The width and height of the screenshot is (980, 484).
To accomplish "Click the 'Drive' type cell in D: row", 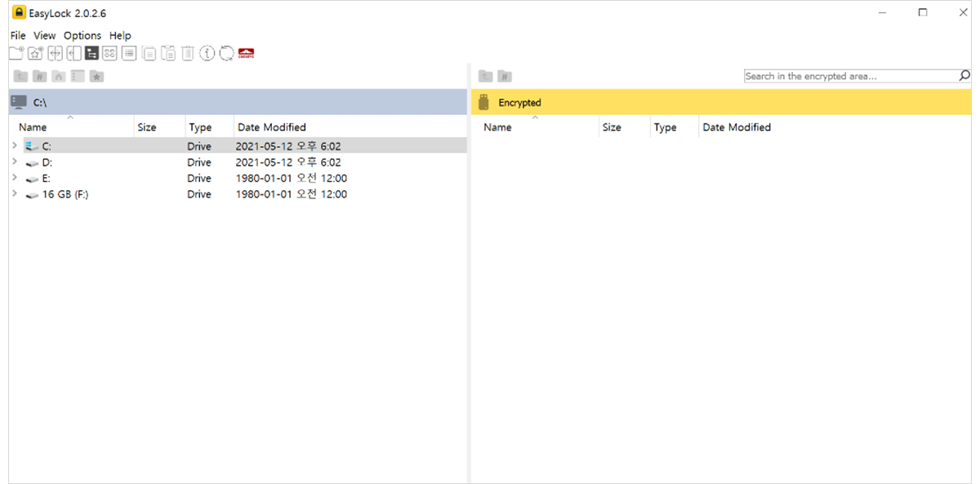I will point(198,162).
